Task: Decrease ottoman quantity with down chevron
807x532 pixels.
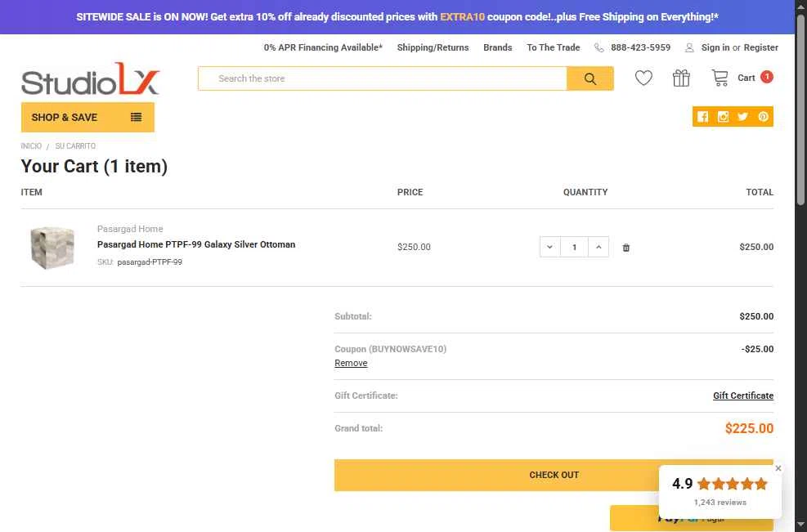Action: [549, 247]
